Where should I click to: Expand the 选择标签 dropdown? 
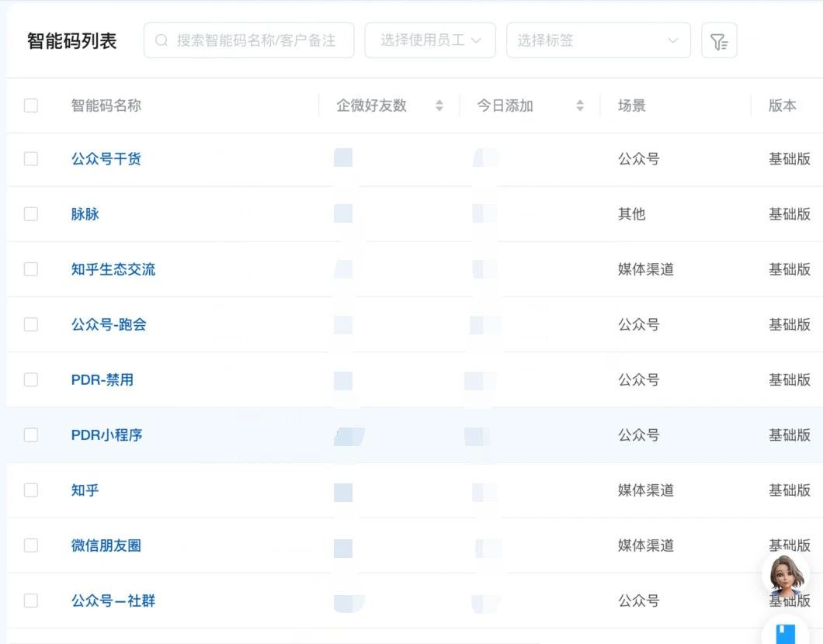click(598, 40)
